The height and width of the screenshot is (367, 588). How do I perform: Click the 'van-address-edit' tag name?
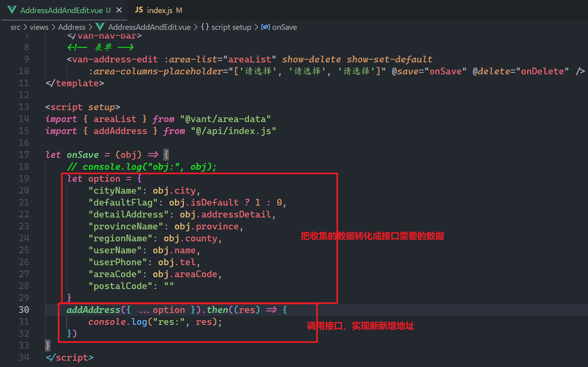tap(115, 59)
